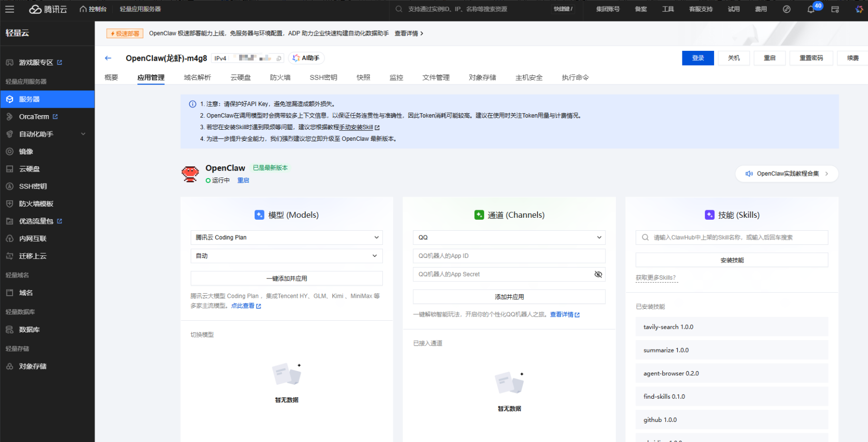Screen dimensions: 868x442
Task: Click the 优选流量包 icon in the sidebar
Action: pyautogui.click(x=10, y=221)
